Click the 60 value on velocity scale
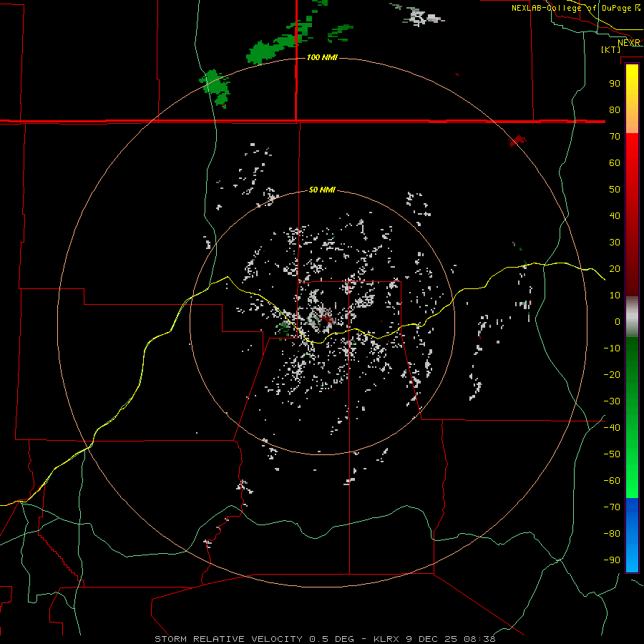This screenshot has height=644, width=644. (x=615, y=162)
